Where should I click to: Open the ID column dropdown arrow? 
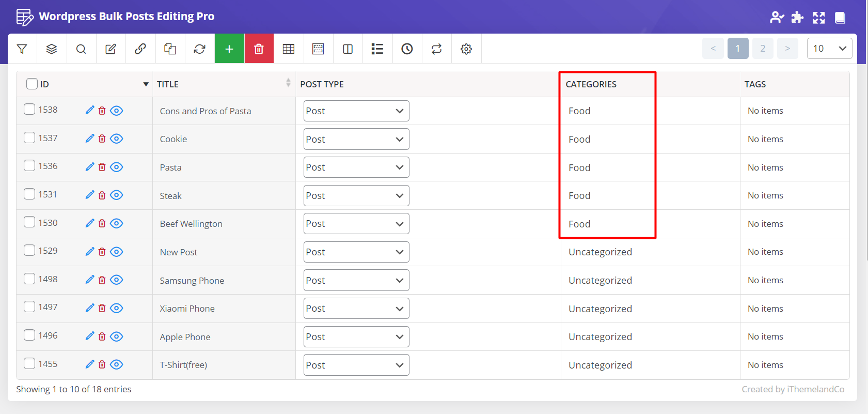coord(146,84)
